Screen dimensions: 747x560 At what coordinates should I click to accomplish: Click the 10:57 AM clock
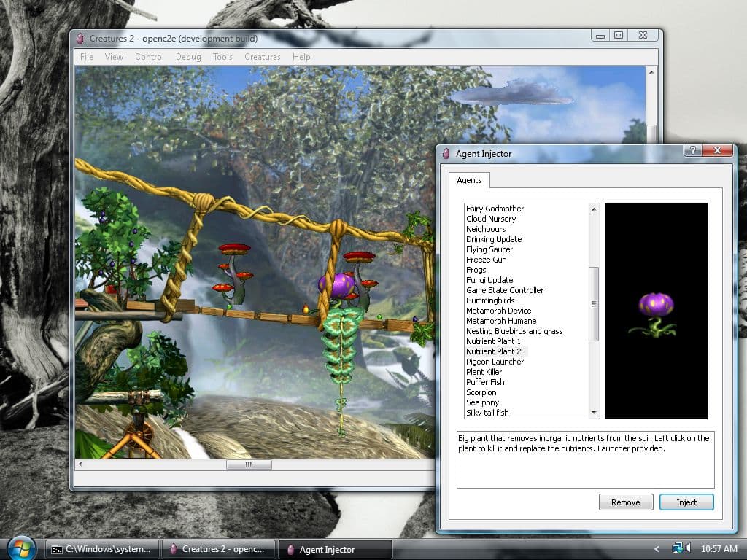pyautogui.click(x=719, y=549)
